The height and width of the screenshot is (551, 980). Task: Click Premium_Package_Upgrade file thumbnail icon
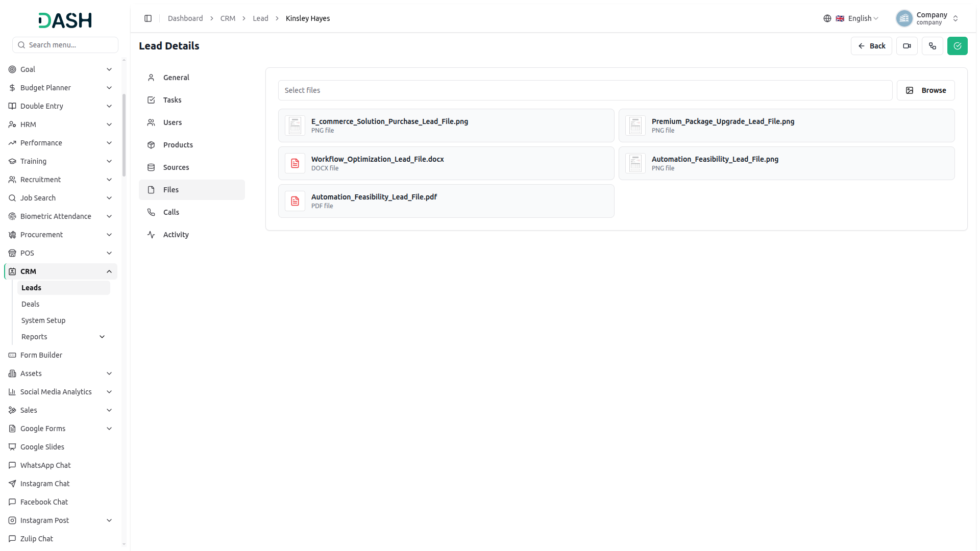tap(635, 126)
